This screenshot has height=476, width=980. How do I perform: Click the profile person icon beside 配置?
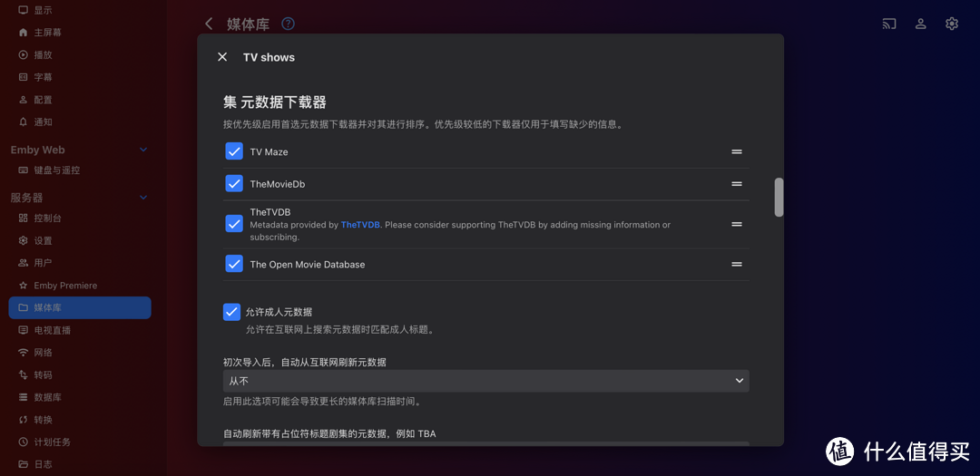pos(23,100)
